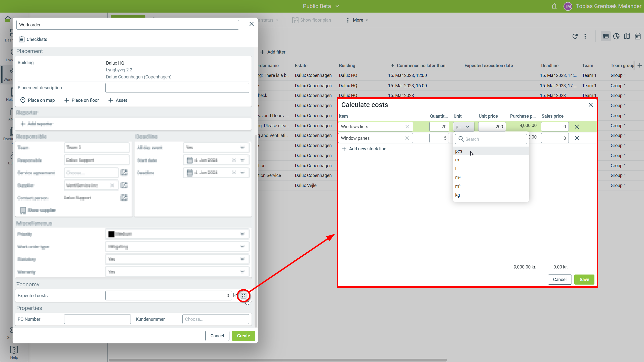
Task: Open the chart view icon
Action: click(616, 36)
